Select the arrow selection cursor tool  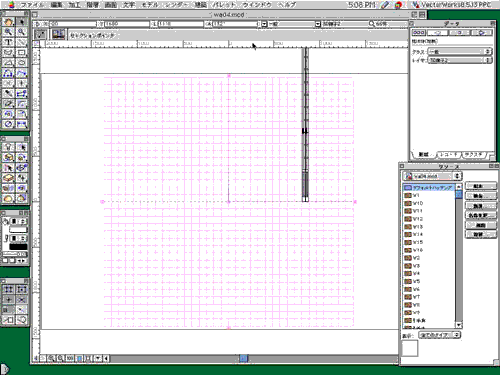pos(22,22)
